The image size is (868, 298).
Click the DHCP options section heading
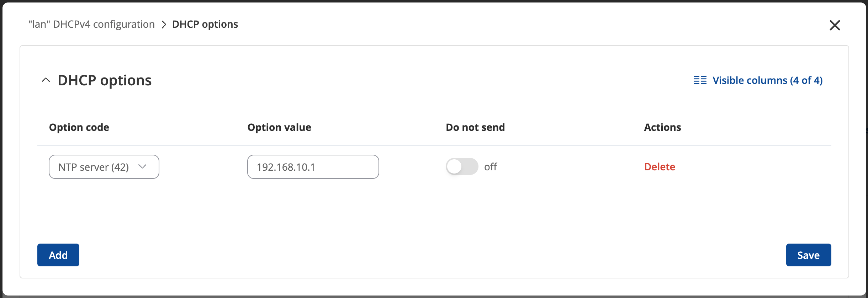point(105,80)
